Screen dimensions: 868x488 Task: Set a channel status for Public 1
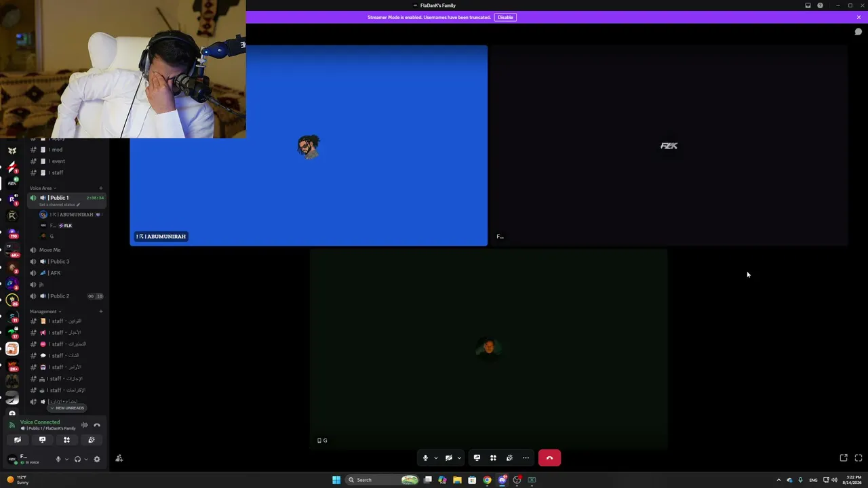coord(60,205)
